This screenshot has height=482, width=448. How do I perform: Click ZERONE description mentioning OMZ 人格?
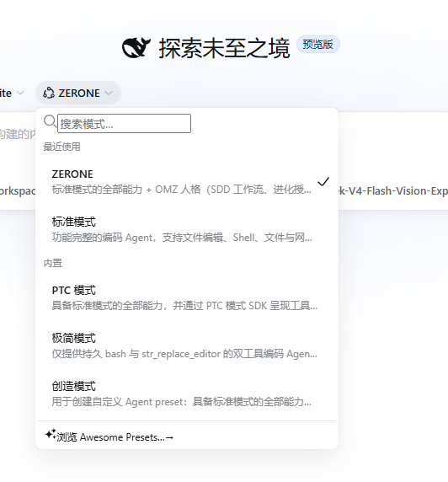coord(181,190)
